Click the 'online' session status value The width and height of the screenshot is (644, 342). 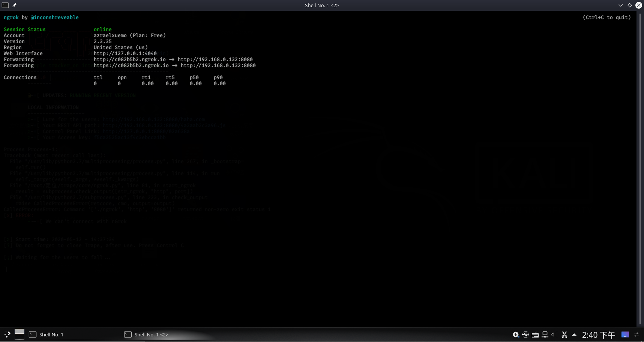click(103, 30)
